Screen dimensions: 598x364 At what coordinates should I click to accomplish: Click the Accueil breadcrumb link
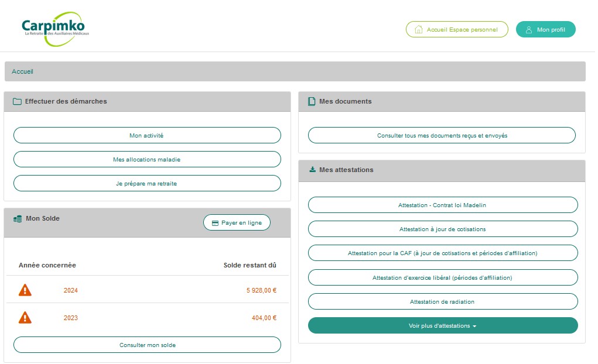(x=22, y=71)
